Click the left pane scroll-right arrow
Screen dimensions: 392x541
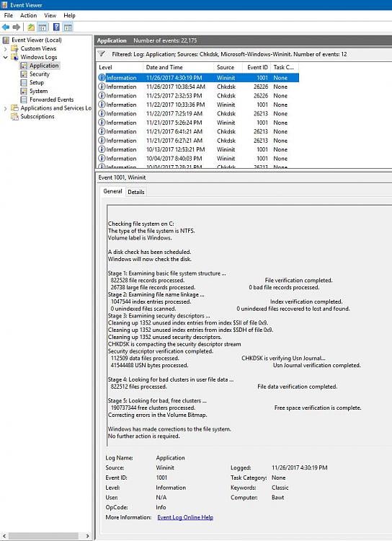tap(88, 536)
